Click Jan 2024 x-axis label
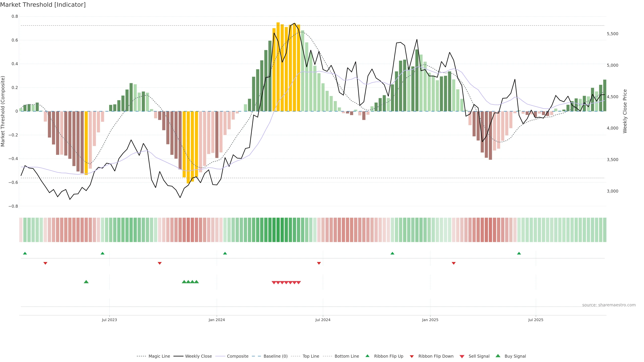The height and width of the screenshot is (362, 644). pos(217,320)
